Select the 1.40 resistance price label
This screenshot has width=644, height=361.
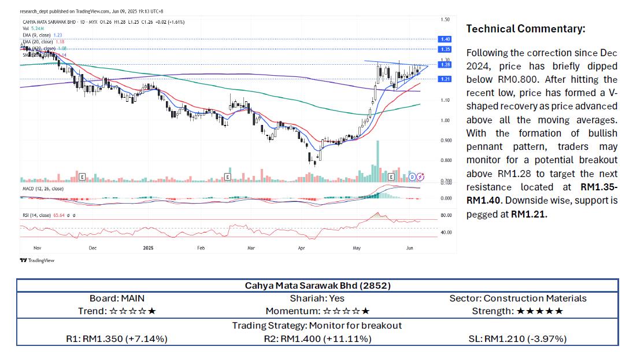coord(445,39)
